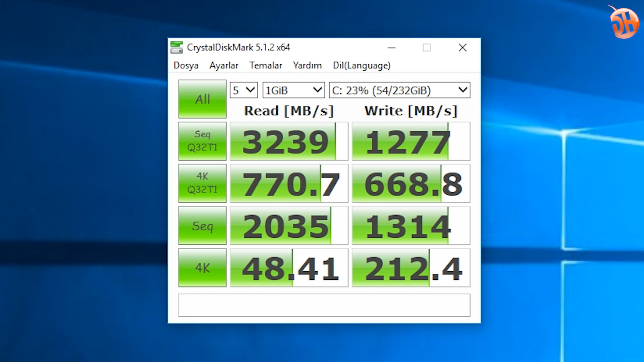This screenshot has width=644, height=362.
Task: Start all benchmarks with All button
Action: pyautogui.click(x=202, y=99)
